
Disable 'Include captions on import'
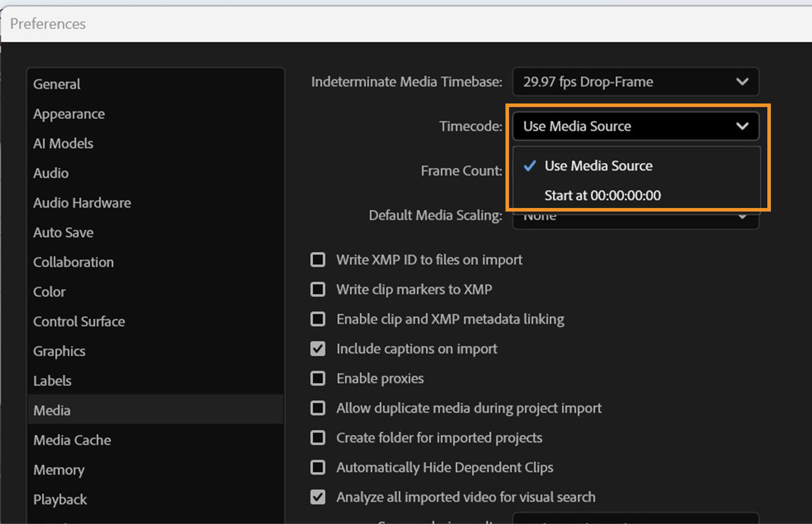click(x=318, y=348)
